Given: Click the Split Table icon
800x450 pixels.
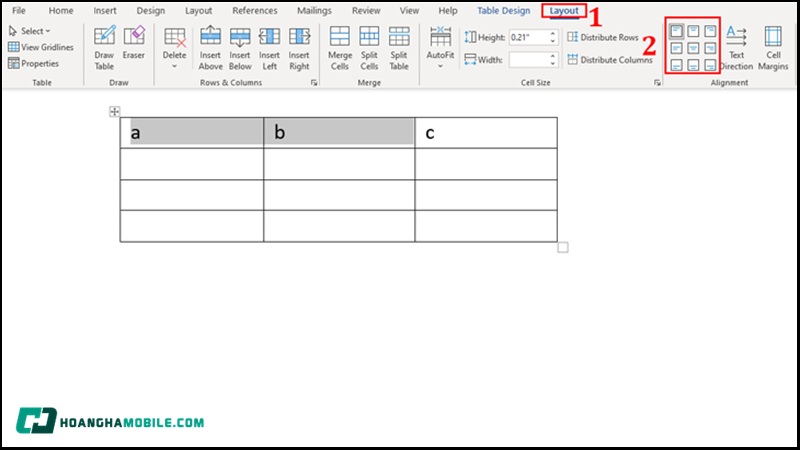Looking at the screenshot, I should point(398,37).
